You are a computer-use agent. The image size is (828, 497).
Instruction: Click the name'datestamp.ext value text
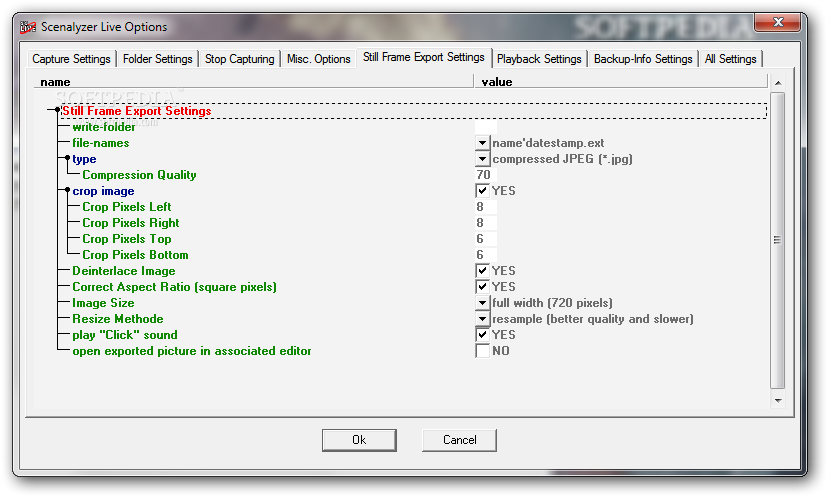coord(548,143)
